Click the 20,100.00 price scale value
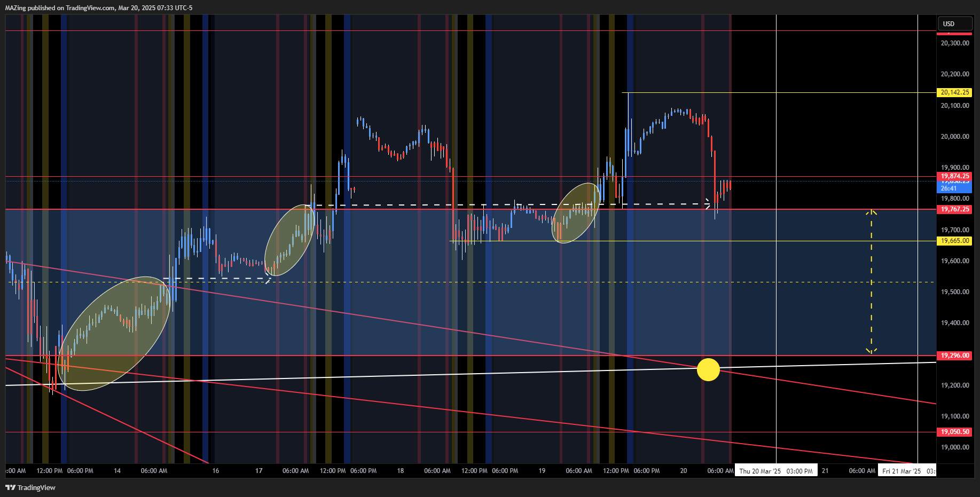The image size is (980, 497). [x=955, y=106]
